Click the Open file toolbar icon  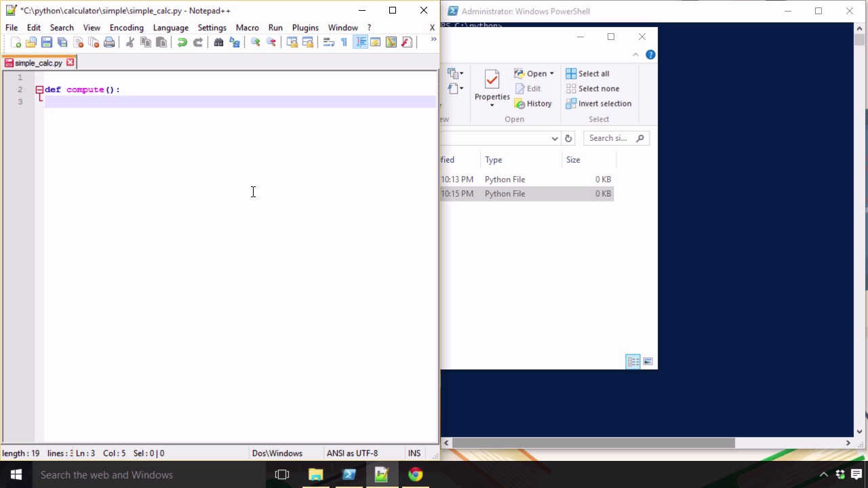tap(31, 42)
